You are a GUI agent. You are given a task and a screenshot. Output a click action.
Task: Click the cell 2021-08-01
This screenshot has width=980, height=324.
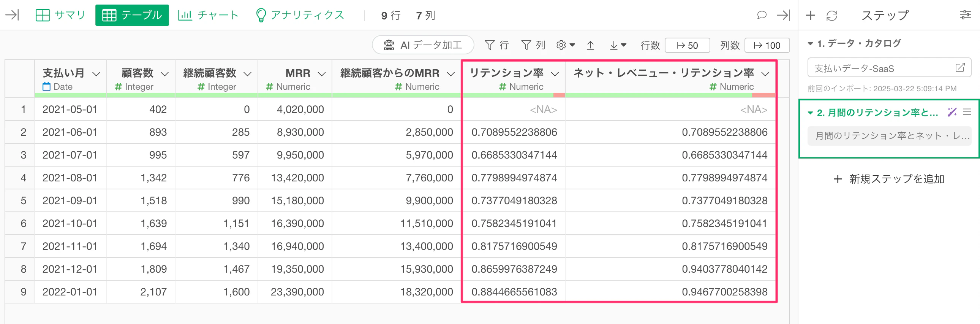click(x=70, y=178)
